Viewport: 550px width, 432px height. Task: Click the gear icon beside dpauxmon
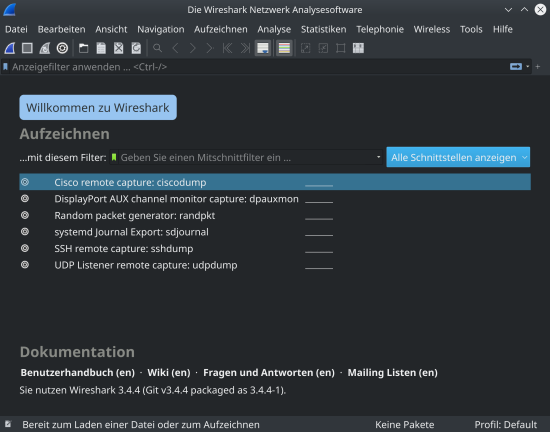[25, 198]
